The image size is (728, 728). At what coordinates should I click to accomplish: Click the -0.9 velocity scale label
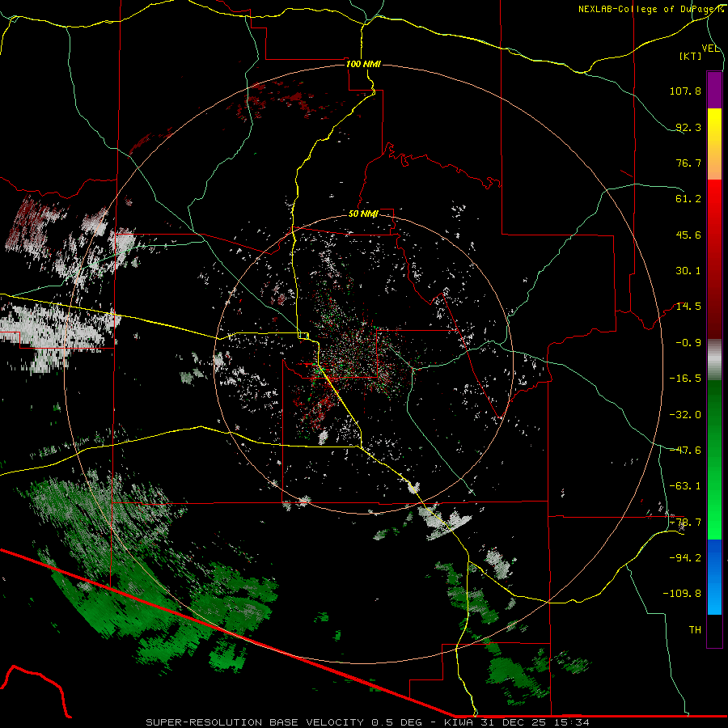click(x=688, y=343)
